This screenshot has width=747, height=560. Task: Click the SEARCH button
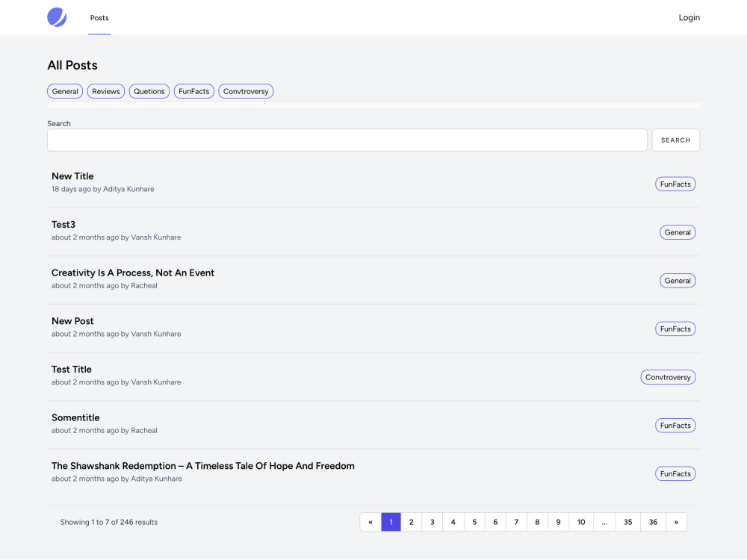tap(675, 140)
